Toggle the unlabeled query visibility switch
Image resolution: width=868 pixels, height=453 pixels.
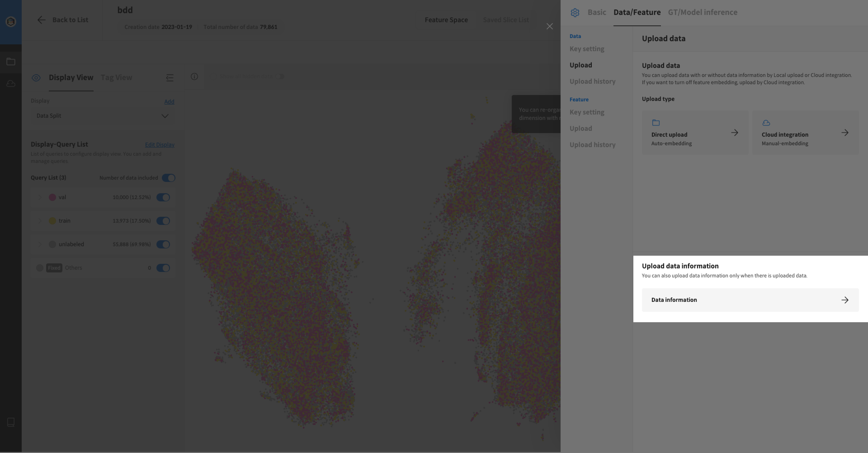click(163, 244)
